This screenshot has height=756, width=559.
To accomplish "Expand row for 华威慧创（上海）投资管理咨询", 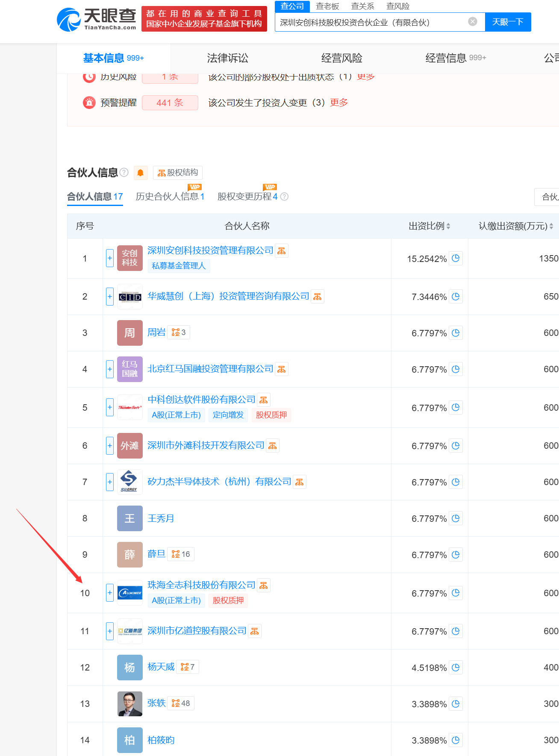I will tap(110, 297).
